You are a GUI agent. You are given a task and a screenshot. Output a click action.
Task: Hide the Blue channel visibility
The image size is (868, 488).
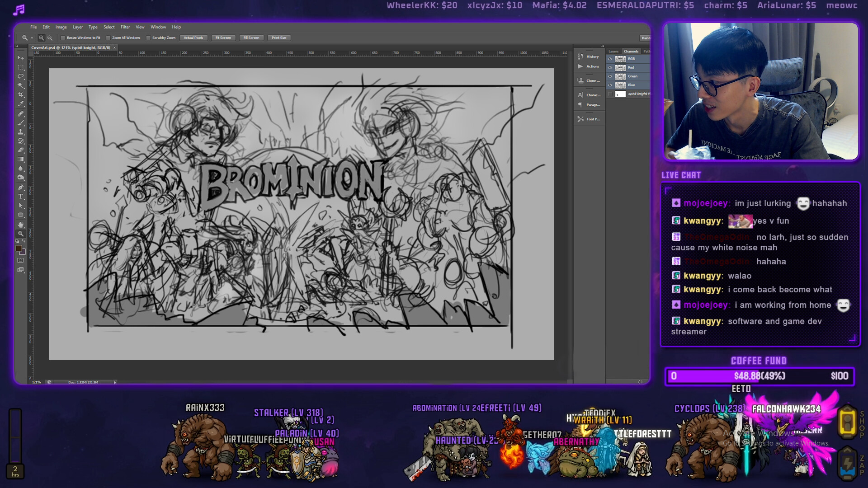click(610, 85)
